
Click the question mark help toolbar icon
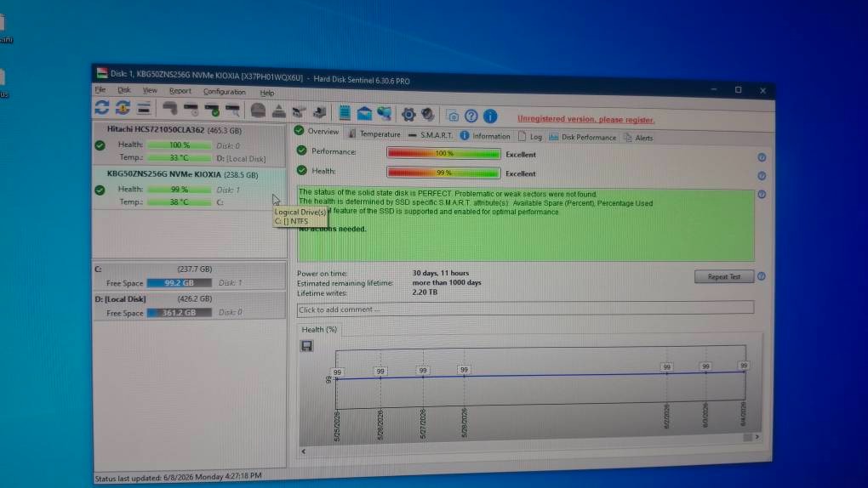[x=471, y=116]
